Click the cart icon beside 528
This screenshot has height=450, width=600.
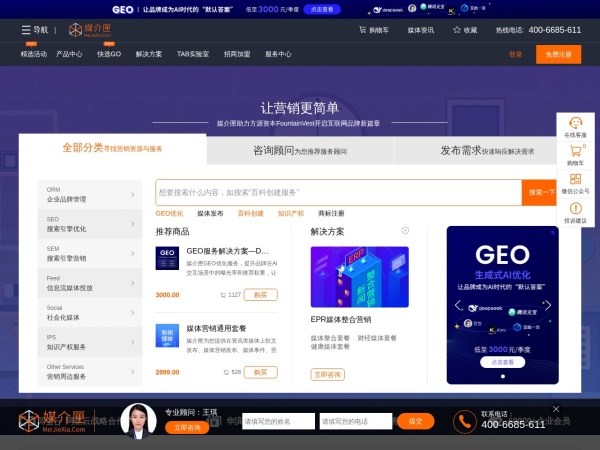[x=226, y=372]
